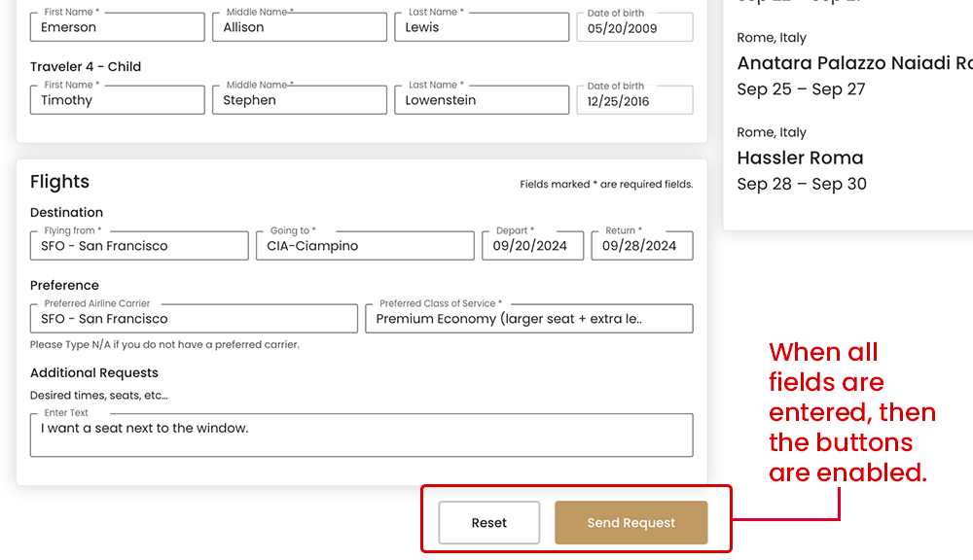Click the Last Name field containing Lewis
Viewport: 973px width, 560px height.
[x=481, y=27]
